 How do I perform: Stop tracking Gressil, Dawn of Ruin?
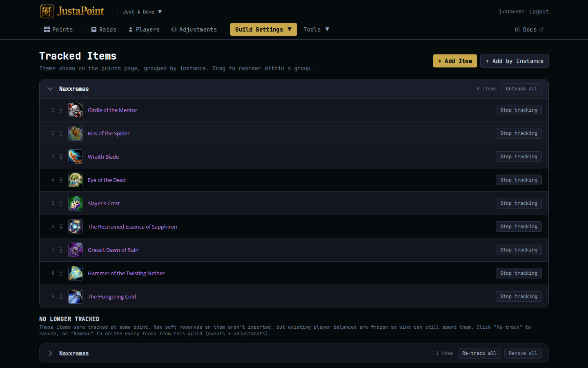click(x=519, y=250)
